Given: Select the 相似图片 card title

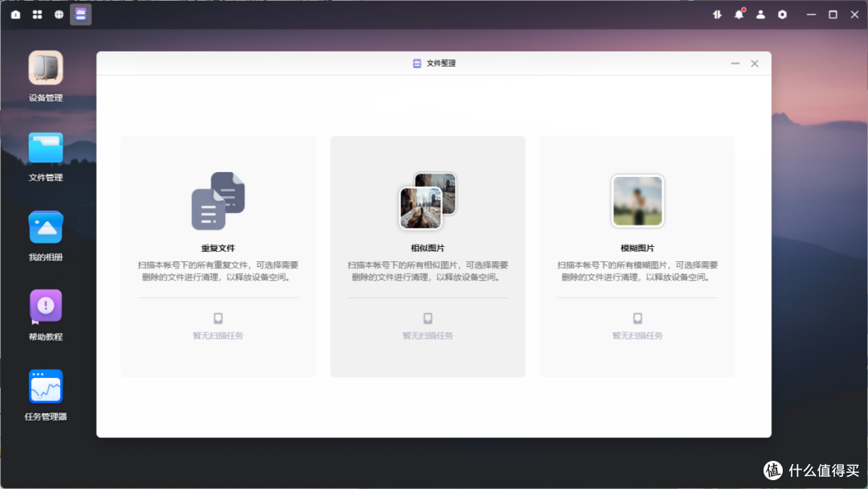Looking at the screenshot, I should (x=428, y=248).
